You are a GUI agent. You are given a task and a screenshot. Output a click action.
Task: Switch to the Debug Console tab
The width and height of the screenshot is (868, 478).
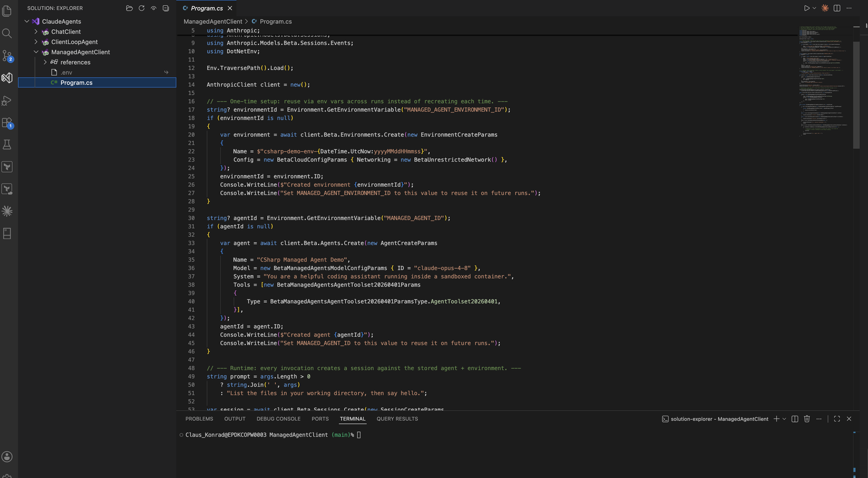pos(278,418)
